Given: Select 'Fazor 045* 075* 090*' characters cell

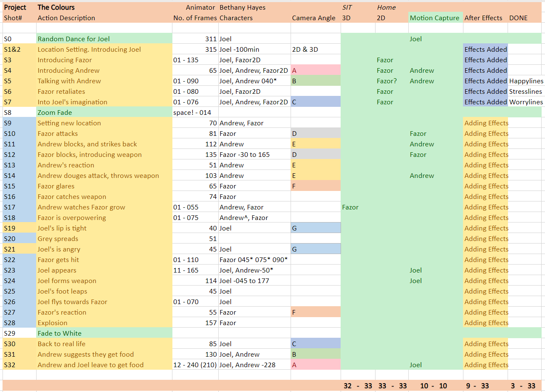Looking at the screenshot, I should [254, 260].
